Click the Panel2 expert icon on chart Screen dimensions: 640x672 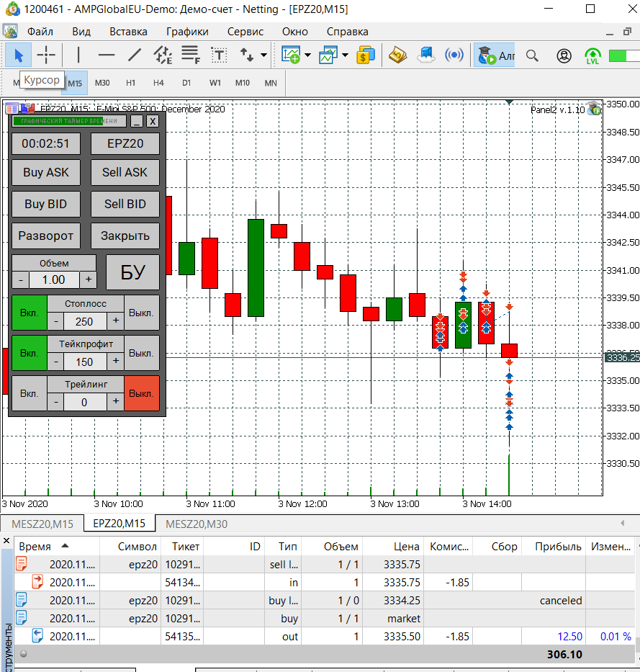click(x=594, y=109)
